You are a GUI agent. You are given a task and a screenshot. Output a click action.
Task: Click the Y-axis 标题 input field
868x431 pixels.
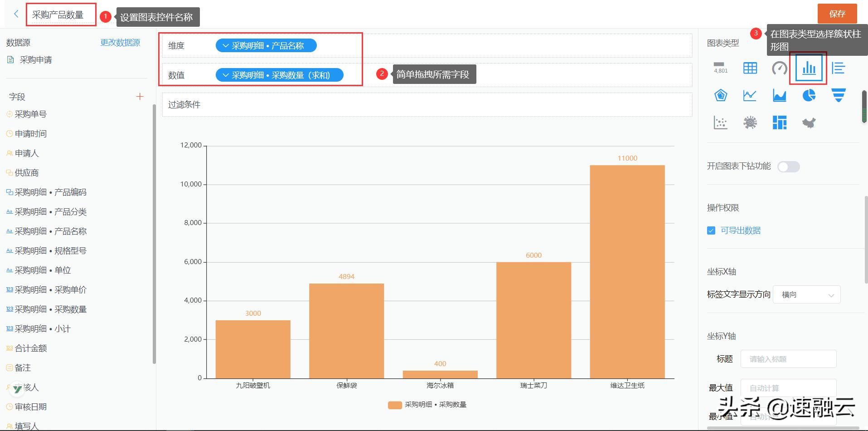788,359
